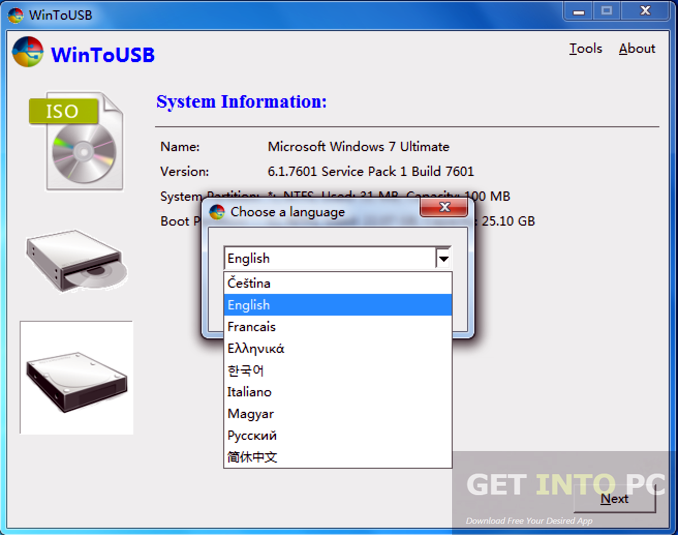Viewport: 678px width, 535px height.
Task: Click the Next button
Action: [614, 499]
